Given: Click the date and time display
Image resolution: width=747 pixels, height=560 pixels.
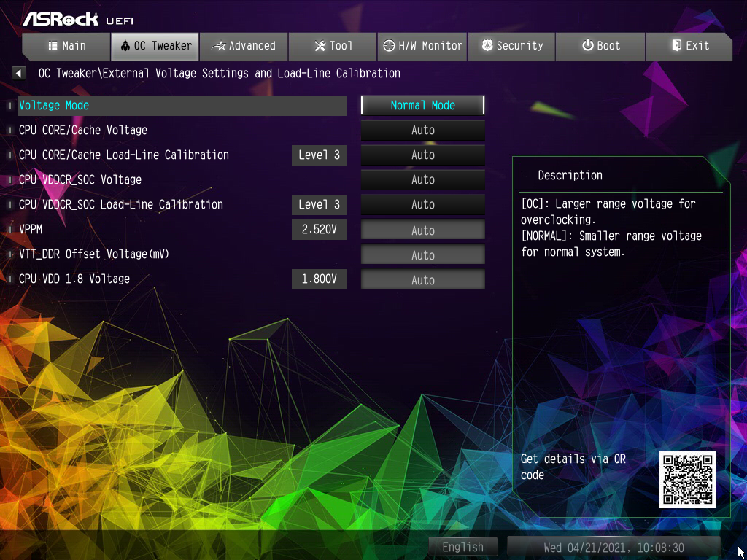Looking at the screenshot, I should point(614,547).
